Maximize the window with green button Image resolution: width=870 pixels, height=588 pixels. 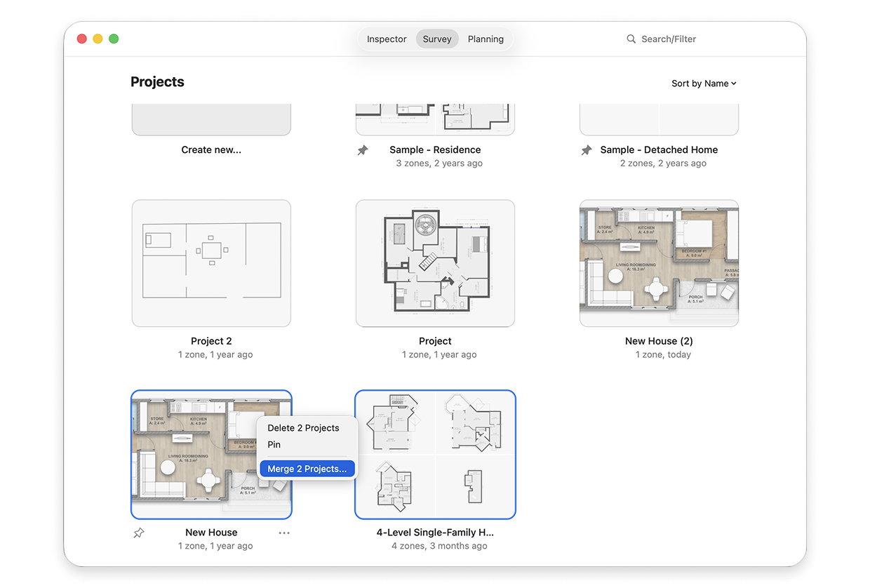tap(114, 39)
